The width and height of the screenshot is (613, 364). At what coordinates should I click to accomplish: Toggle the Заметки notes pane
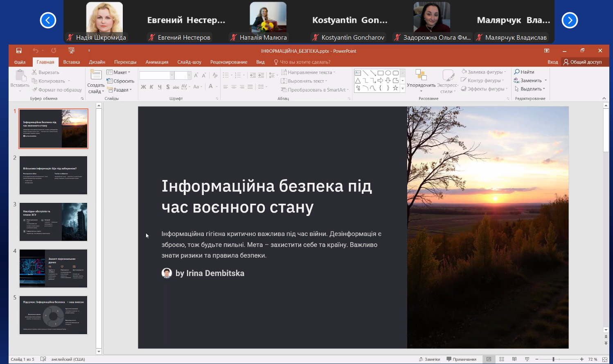pyautogui.click(x=429, y=359)
